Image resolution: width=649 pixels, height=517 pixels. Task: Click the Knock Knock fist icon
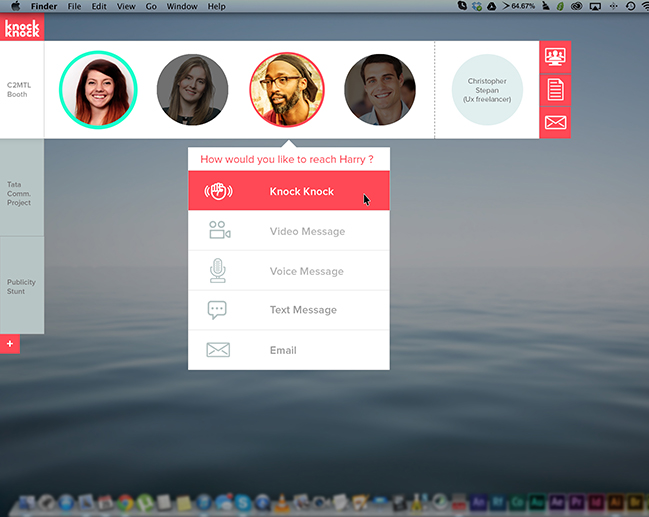point(218,191)
